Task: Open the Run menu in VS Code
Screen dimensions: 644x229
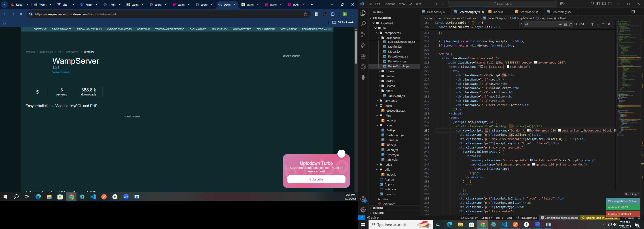Action: (418, 4)
